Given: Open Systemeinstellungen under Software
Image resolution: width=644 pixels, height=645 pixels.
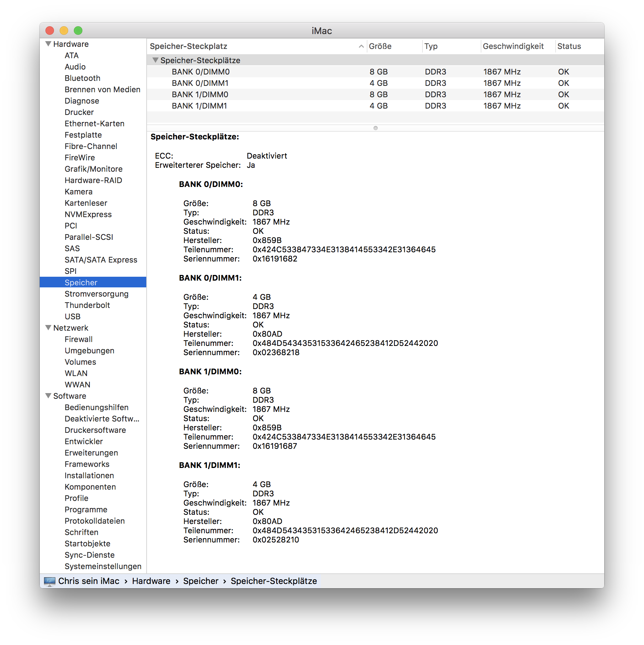Looking at the screenshot, I should pos(103,566).
